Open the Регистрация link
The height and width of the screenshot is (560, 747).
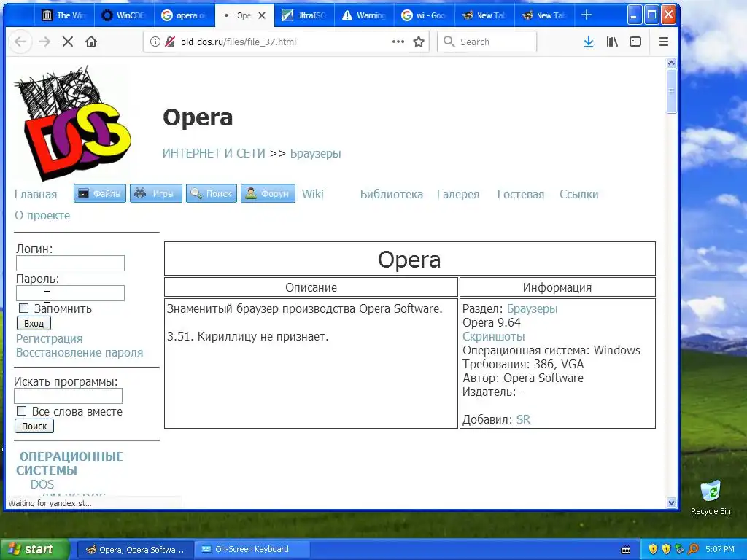(49, 338)
